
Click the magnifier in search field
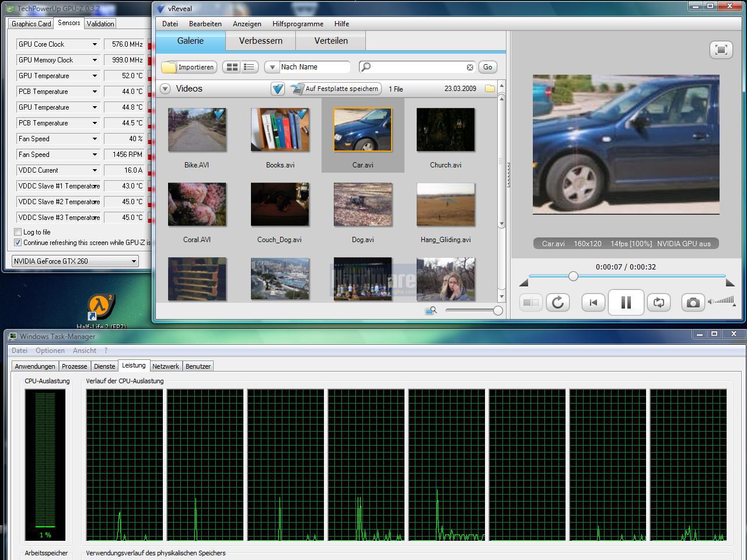coord(366,67)
